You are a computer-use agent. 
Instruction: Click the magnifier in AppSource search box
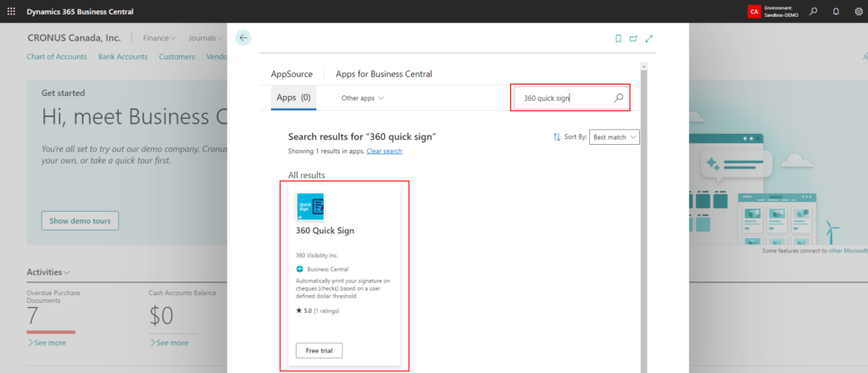point(618,98)
